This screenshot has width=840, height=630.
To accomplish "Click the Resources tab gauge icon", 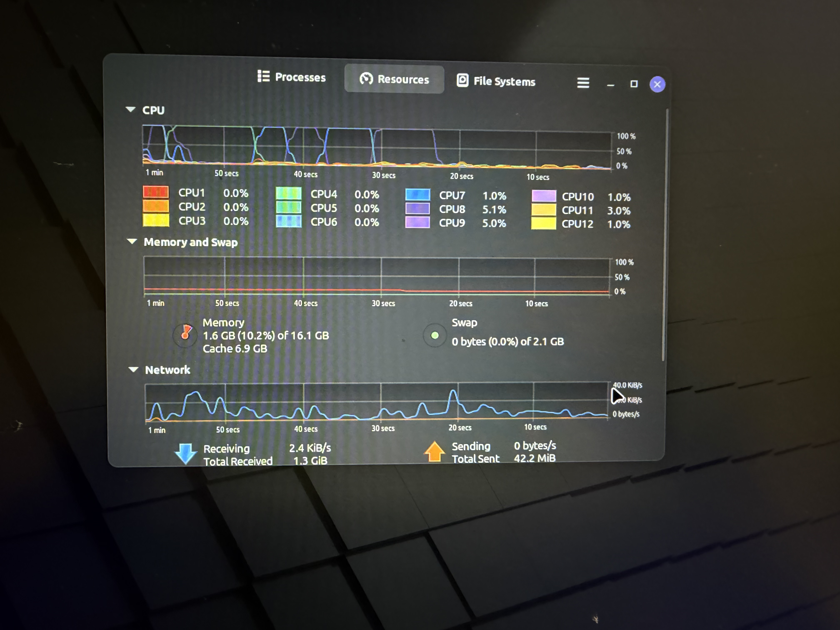I will tap(366, 79).
